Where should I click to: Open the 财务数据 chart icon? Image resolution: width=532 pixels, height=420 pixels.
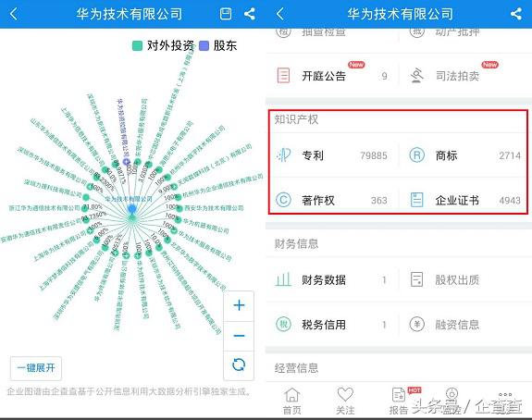pyautogui.click(x=283, y=279)
